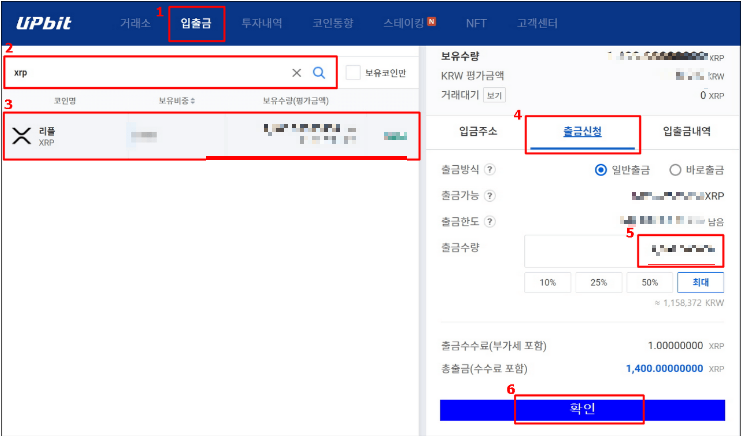The width and height of the screenshot is (741, 436).
Task: Click the ≈ 1,158,372 KRW estimate
Action: coord(689,303)
